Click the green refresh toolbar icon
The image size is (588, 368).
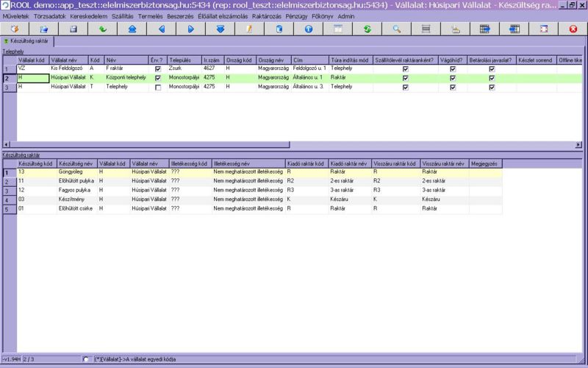(x=367, y=29)
